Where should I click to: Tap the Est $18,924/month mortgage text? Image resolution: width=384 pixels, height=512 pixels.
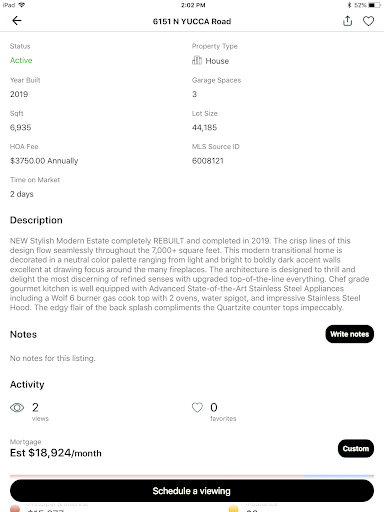pyautogui.click(x=56, y=453)
